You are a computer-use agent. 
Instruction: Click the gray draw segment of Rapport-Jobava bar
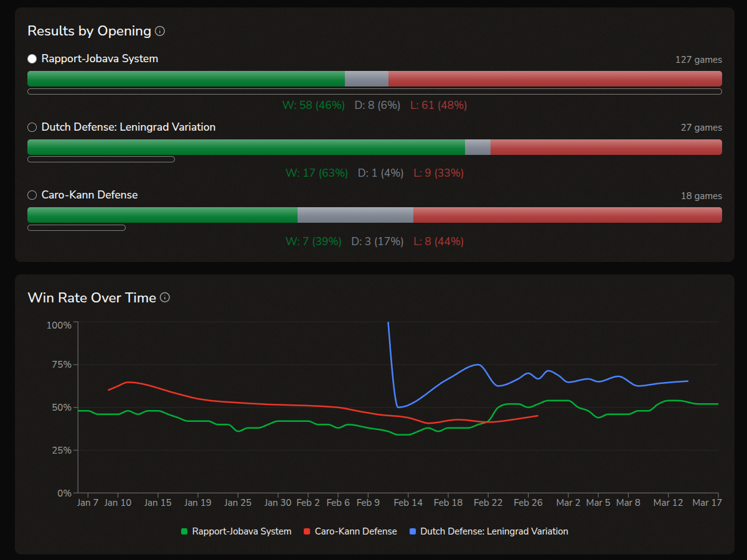tap(366, 79)
